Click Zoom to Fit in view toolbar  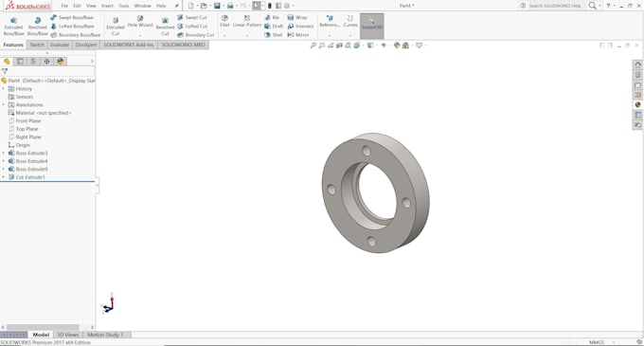click(x=313, y=46)
